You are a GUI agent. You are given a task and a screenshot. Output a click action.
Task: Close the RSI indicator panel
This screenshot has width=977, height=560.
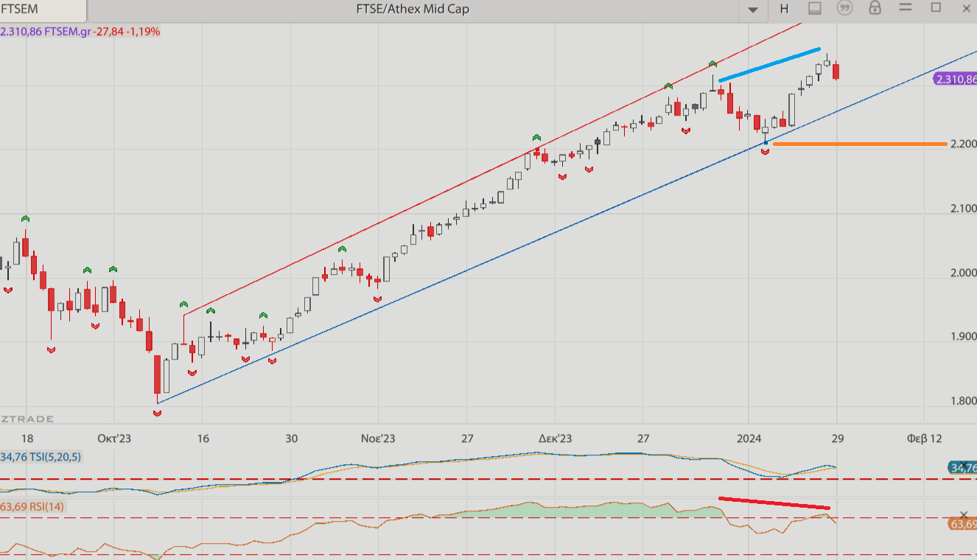pos(963,515)
